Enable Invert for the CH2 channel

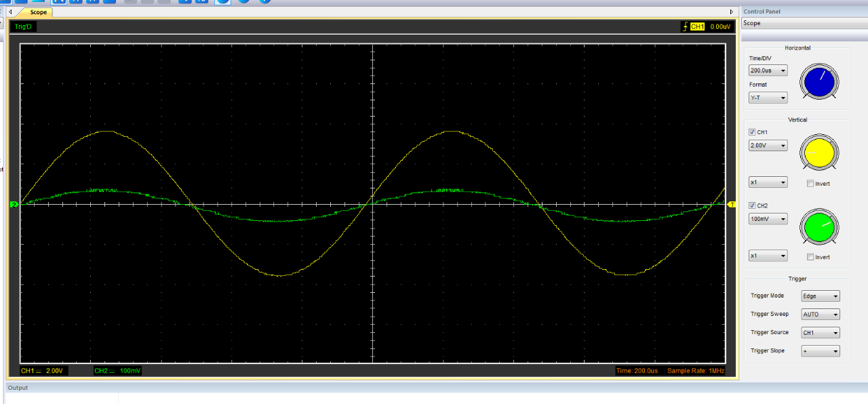(x=811, y=257)
